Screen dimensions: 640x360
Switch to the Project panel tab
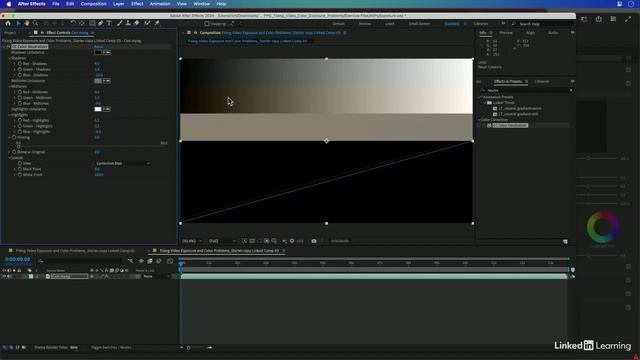point(10,33)
